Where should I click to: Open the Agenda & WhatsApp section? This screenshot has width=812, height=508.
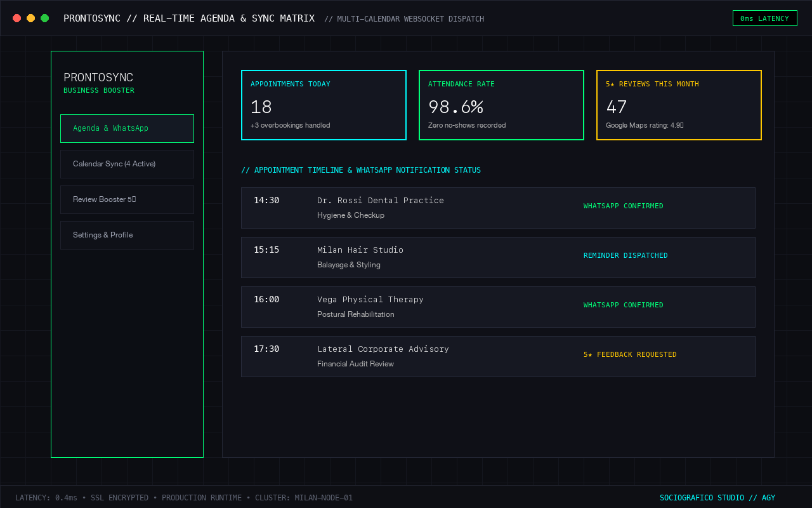click(127, 128)
